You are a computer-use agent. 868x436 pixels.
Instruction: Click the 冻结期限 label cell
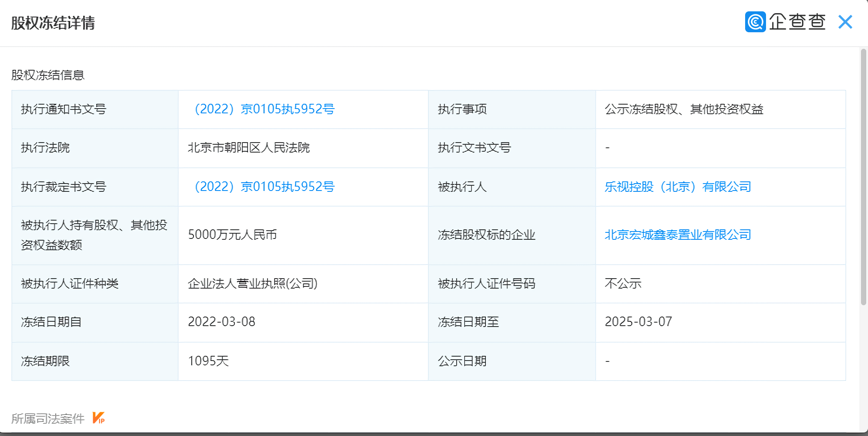(x=95, y=361)
